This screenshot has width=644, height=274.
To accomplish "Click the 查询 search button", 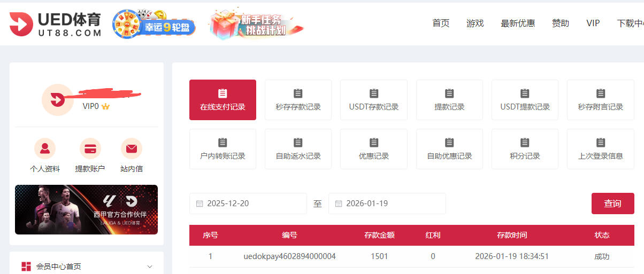I will (612, 203).
